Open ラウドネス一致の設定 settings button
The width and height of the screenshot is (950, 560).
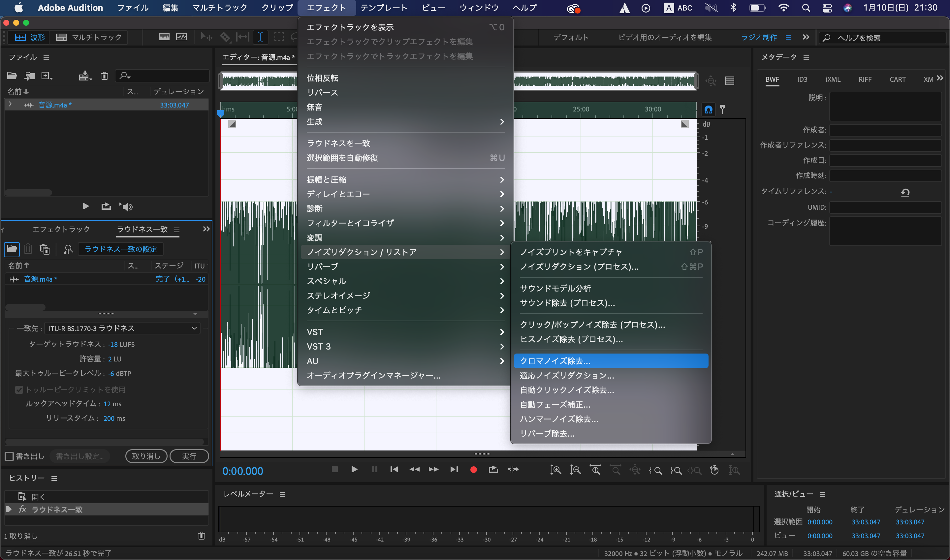[x=121, y=249]
